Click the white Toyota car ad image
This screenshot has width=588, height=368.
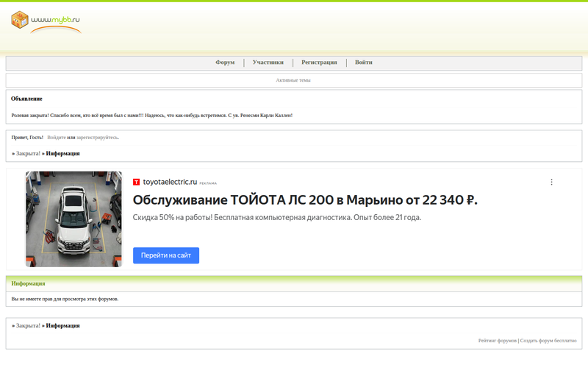pyautogui.click(x=73, y=219)
